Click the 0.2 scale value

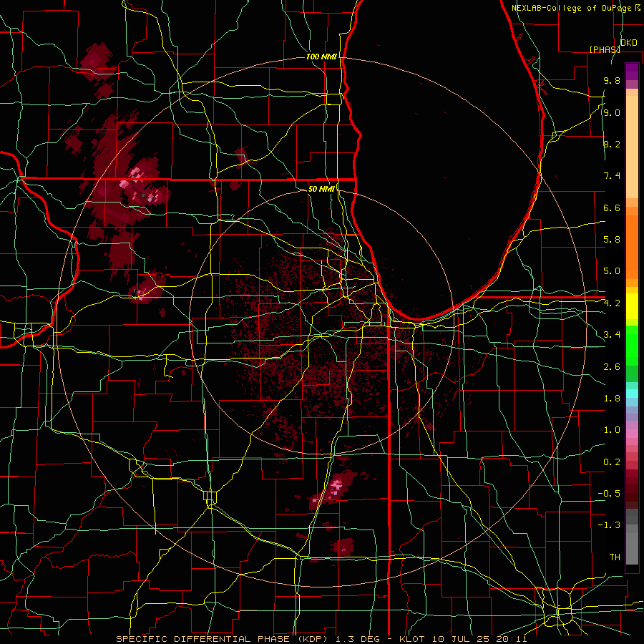(612, 462)
